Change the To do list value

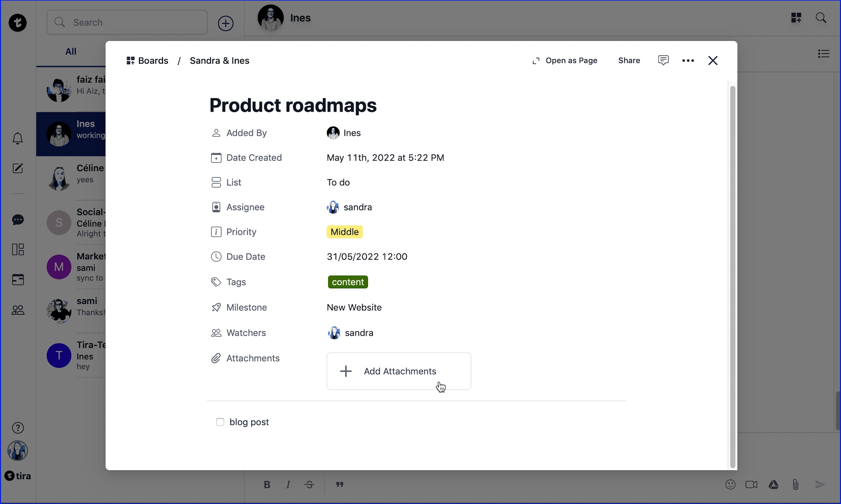click(338, 182)
